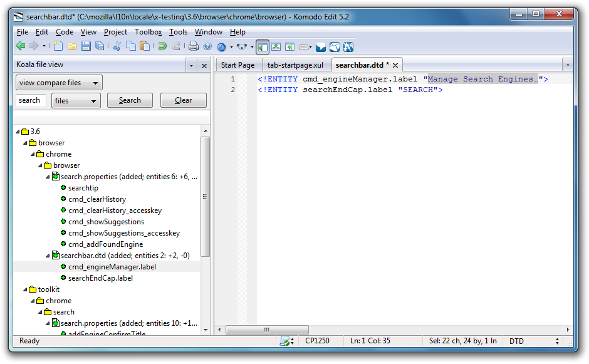
Task: Click the CP1250 encoding in status bar
Action: tap(317, 341)
